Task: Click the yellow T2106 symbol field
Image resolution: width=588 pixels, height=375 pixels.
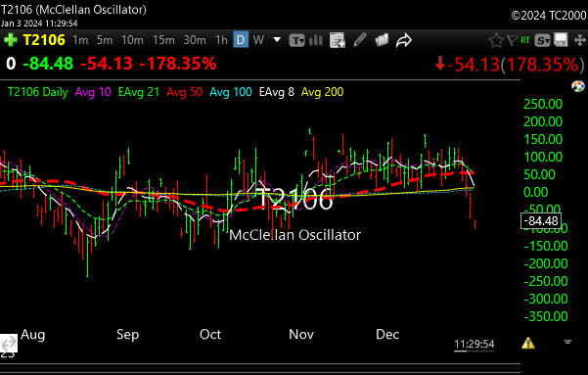Action: pyautogui.click(x=44, y=40)
